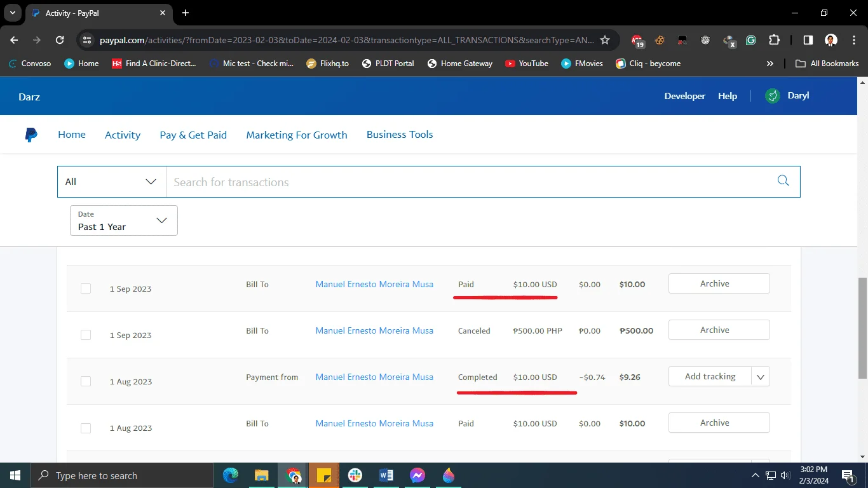
Task: Open the Pay & Get Paid menu
Action: point(193,135)
